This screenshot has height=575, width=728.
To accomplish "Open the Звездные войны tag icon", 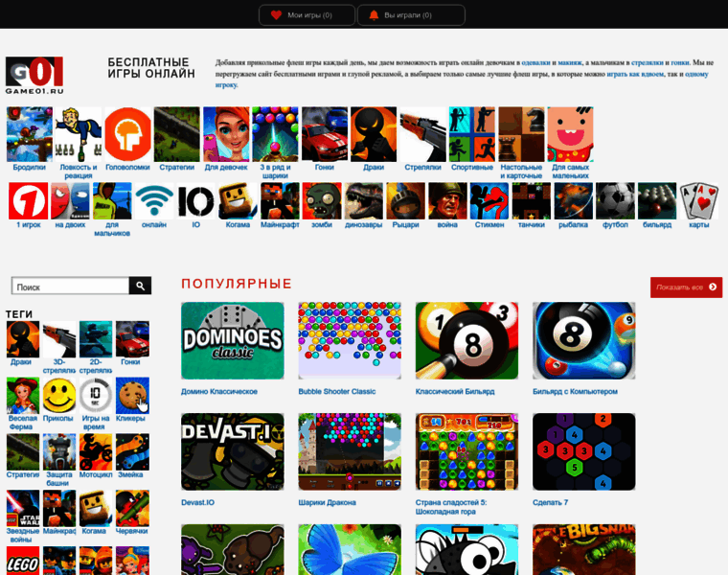I will pyautogui.click(x=23, y=508).
